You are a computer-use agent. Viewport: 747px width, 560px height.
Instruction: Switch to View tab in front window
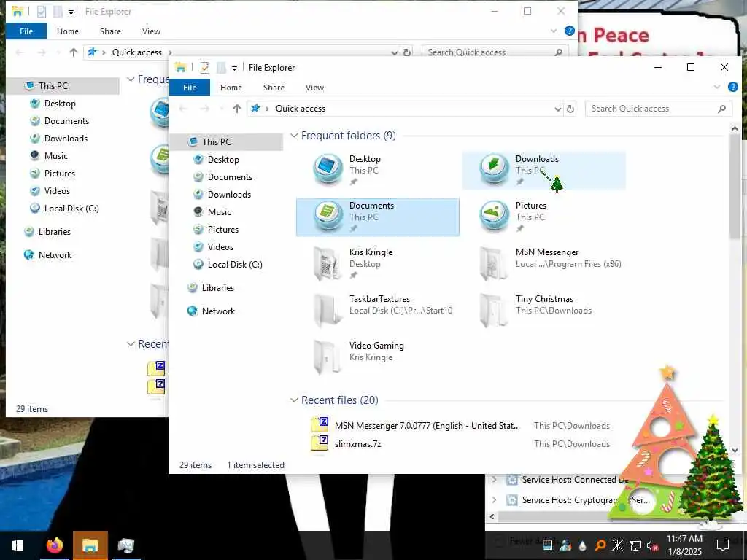[314, 87]
